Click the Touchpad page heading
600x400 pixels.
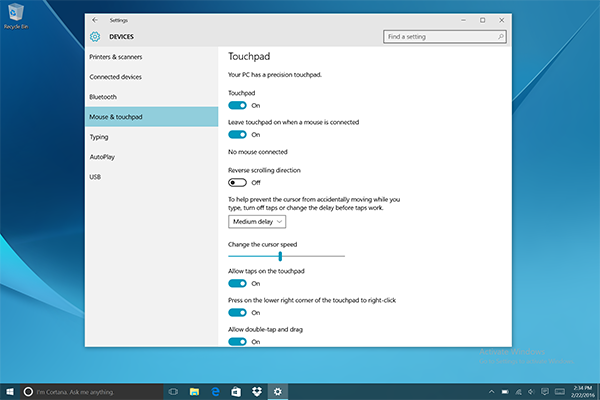[x=249, y=56]
